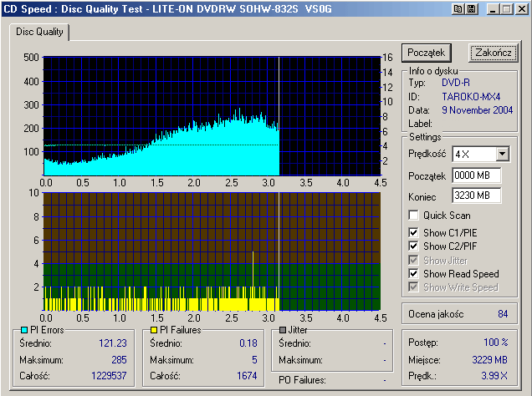Click the Miejsce 3229 MB position value
Viewport: 532px width, 396px height.
pos(489,360)
